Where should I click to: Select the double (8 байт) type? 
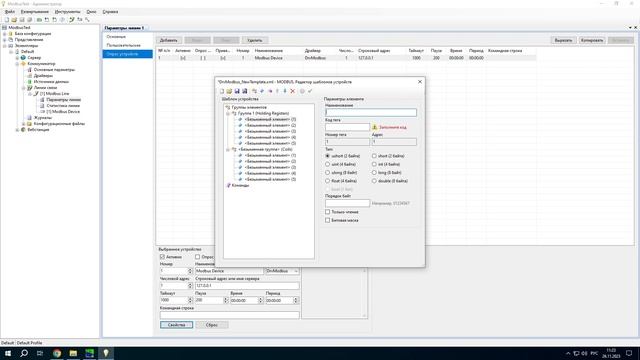[374, 181]
